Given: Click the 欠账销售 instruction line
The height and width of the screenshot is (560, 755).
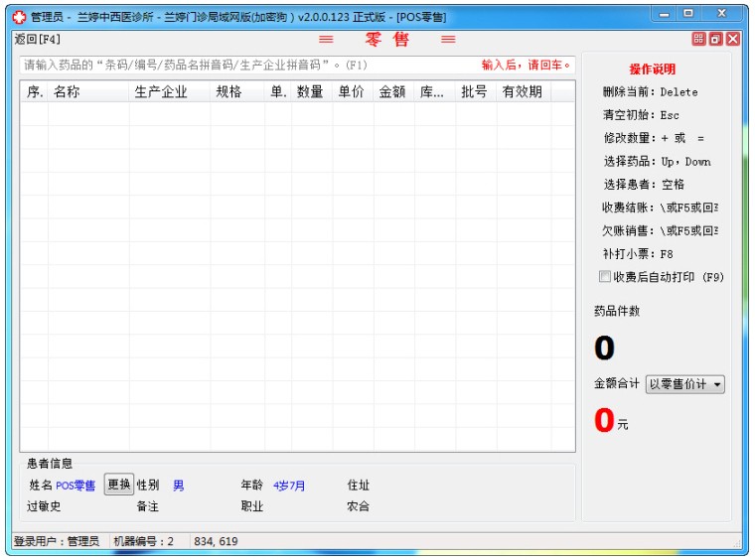Looking at the screenshot, I should [661, 230].
